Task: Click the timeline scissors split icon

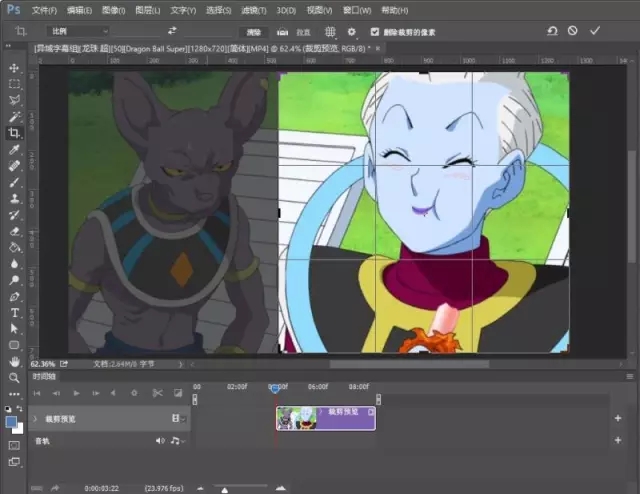Action: (x=160, y=393)
